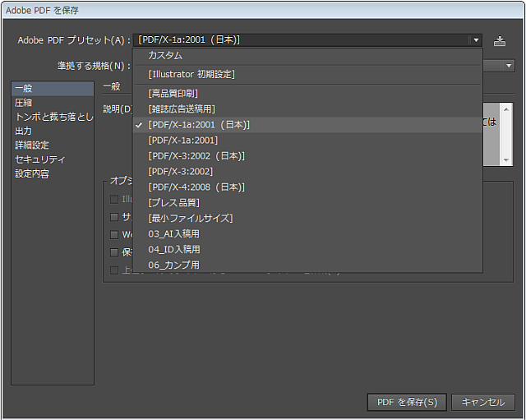Choose [Illustrator 初期設定] preset
Image resolution: width=526 pixels, height=420 pixels.
(x=307, y=74)
